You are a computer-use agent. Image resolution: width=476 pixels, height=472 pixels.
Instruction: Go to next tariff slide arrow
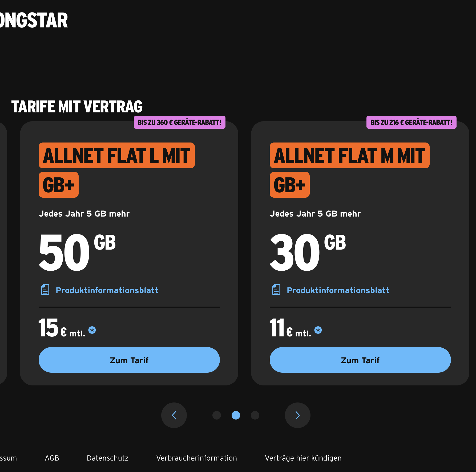coord(298,415)
